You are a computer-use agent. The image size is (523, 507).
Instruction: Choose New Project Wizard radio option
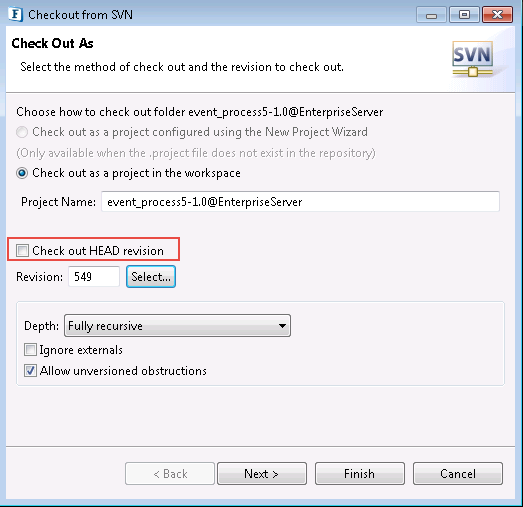(x=22, y=132)
